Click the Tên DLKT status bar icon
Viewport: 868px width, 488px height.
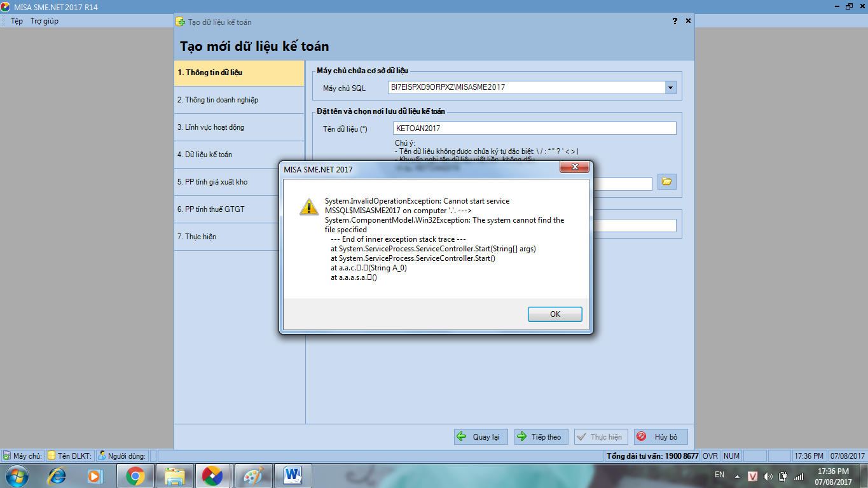[52, 456]
